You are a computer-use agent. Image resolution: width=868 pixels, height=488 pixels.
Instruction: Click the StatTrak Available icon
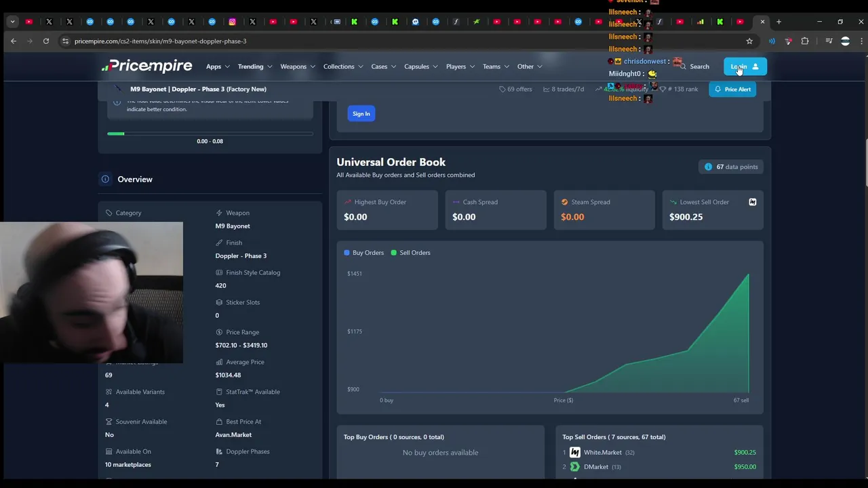(x=219, y=392)
